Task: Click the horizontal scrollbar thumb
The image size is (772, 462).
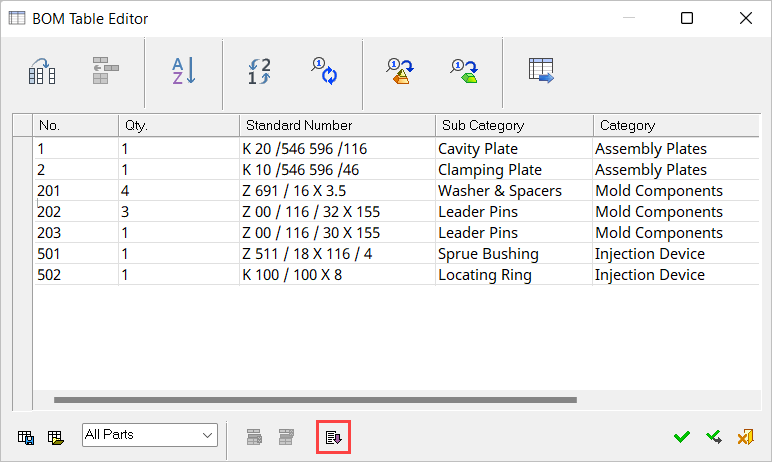Action: (x=315, y=400)
